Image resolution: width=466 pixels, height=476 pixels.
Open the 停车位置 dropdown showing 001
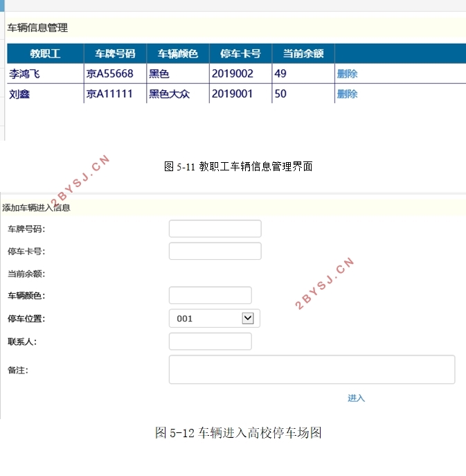tap(215, 318)
